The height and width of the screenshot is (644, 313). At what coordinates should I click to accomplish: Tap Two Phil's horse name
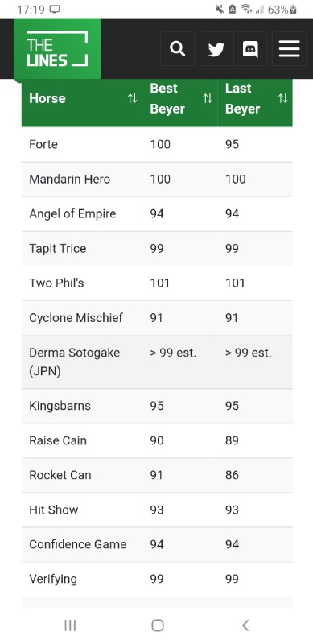click(x=56, y=283)
